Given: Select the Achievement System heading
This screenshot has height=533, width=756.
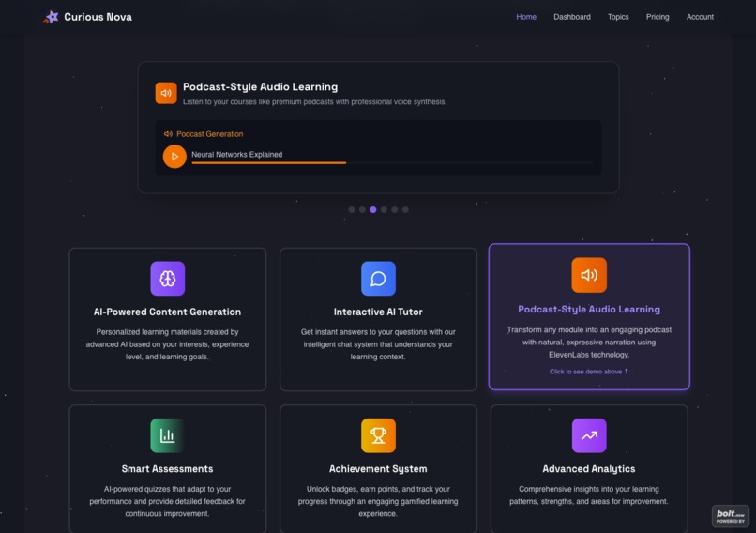Looking at the screenshot, I should pos(378,469).
